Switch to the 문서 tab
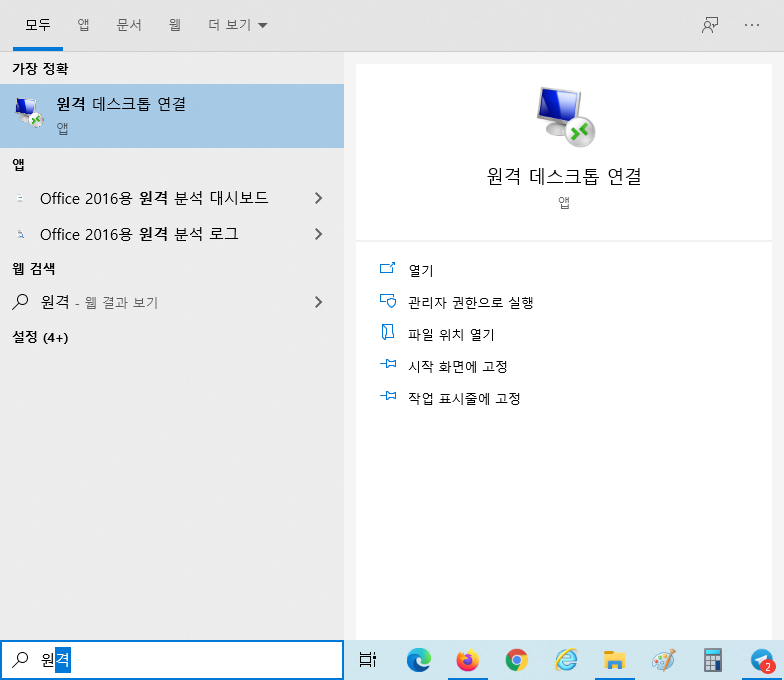The width and height of the screenshot is (784, 680). pyautogui.click(x=129, y=25)
